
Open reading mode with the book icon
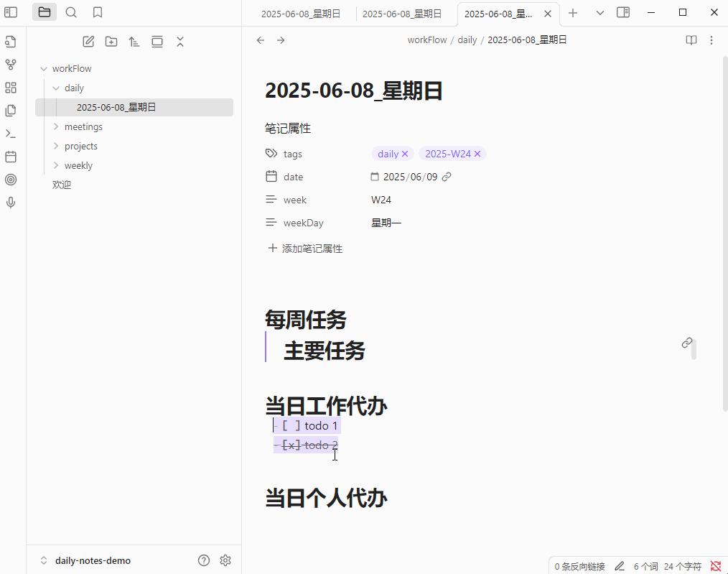tap(691, 40)
